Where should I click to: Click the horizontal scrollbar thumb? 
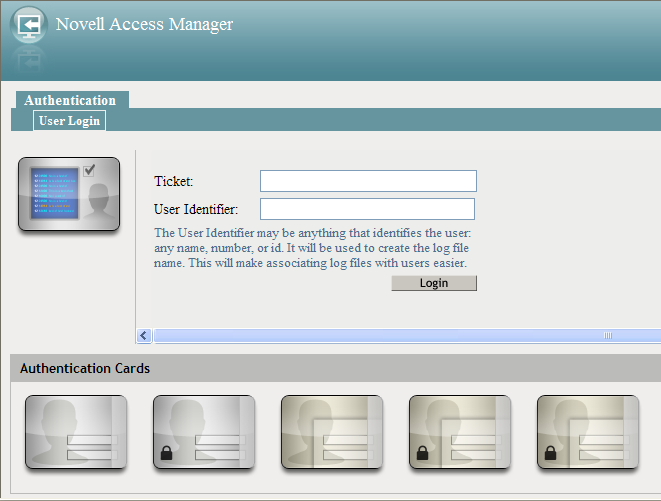point(407,336)
